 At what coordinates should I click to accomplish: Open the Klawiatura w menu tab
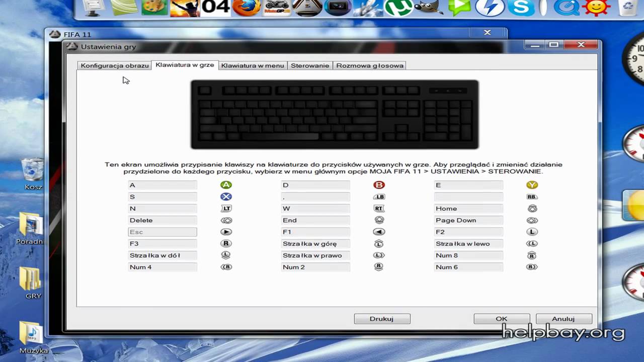coord(253,65)
